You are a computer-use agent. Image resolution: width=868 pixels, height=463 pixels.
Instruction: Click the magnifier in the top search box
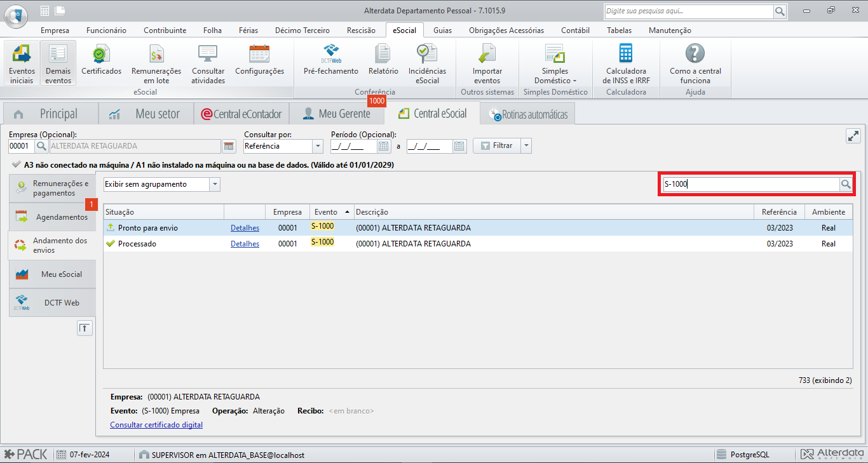(780, 11)
